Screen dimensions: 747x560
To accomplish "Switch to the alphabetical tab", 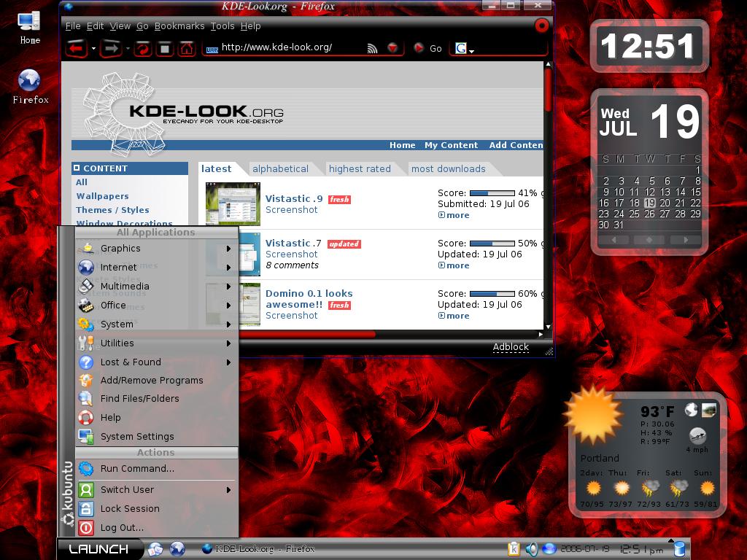I will click(x=280, y=168).
